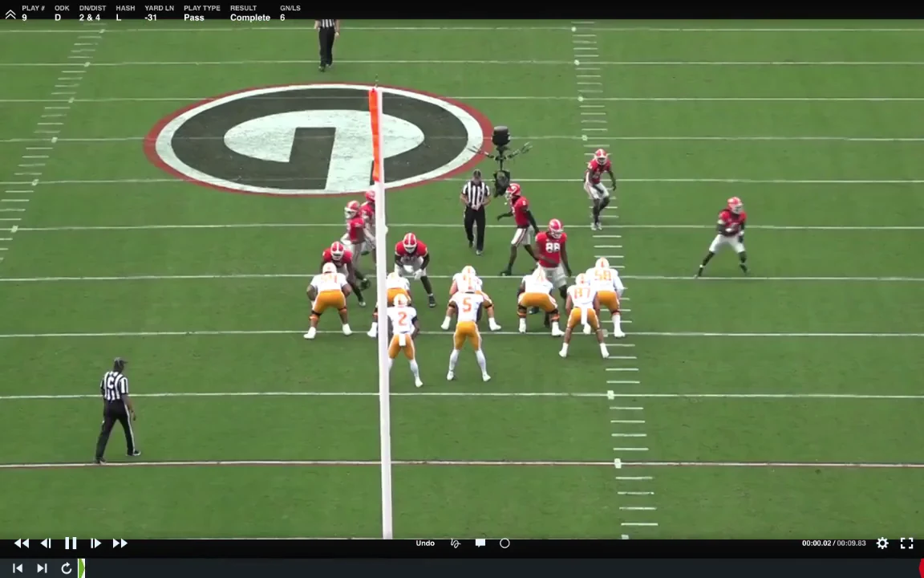Image resolution: width=924 pixels, height=578 pixels.
Task: Collapse the play info header with the double chevron
Action: pyautogui.click(x=10, y=14)
